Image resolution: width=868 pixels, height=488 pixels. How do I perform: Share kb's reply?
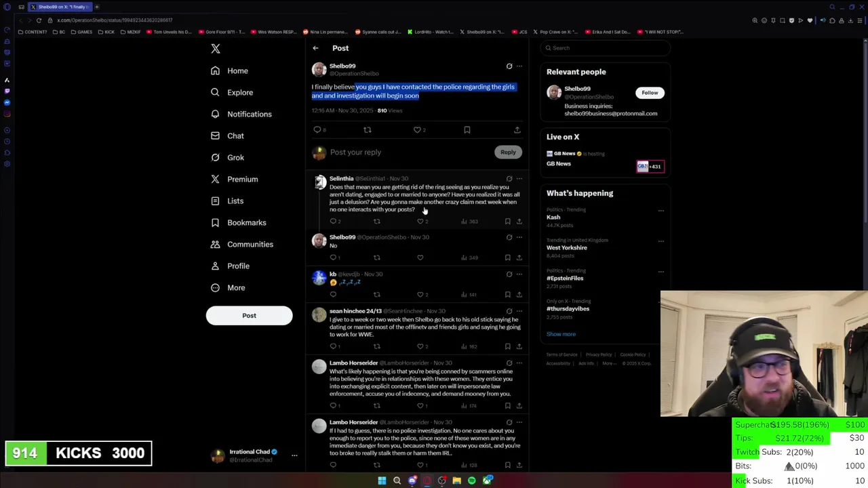coord(519,295)
